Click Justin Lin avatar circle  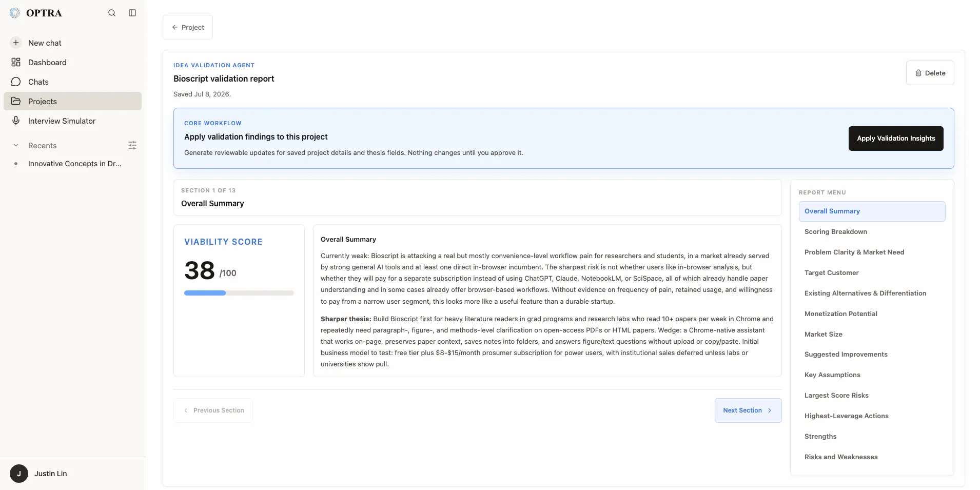[19, 474]
